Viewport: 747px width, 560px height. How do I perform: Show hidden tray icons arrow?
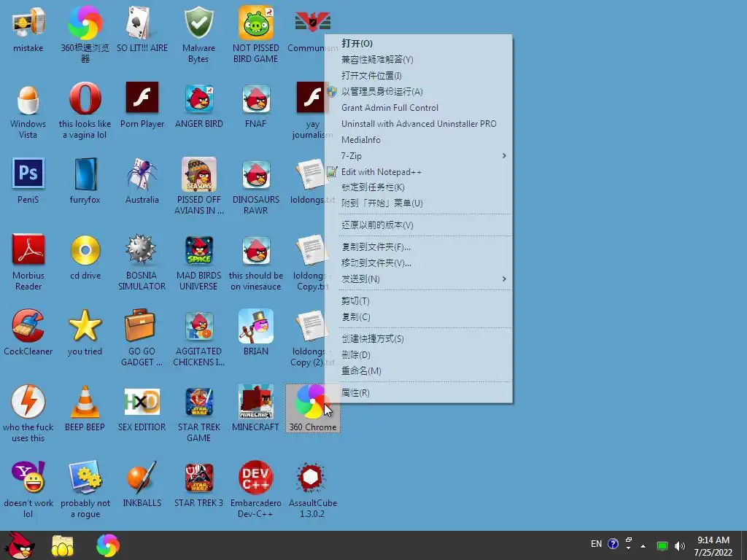coord(643,546)
